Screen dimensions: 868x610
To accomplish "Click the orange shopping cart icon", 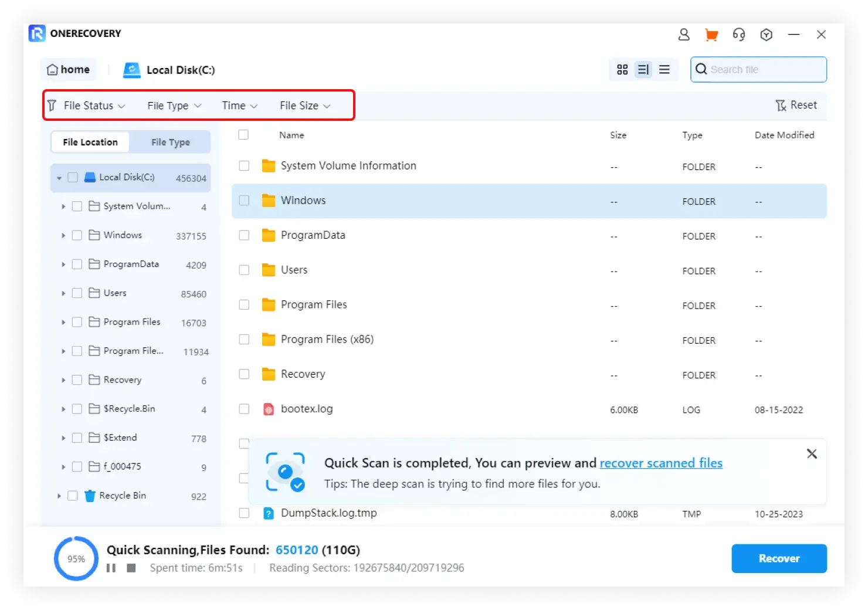I will pyautogui.click(x=711, y=35).
